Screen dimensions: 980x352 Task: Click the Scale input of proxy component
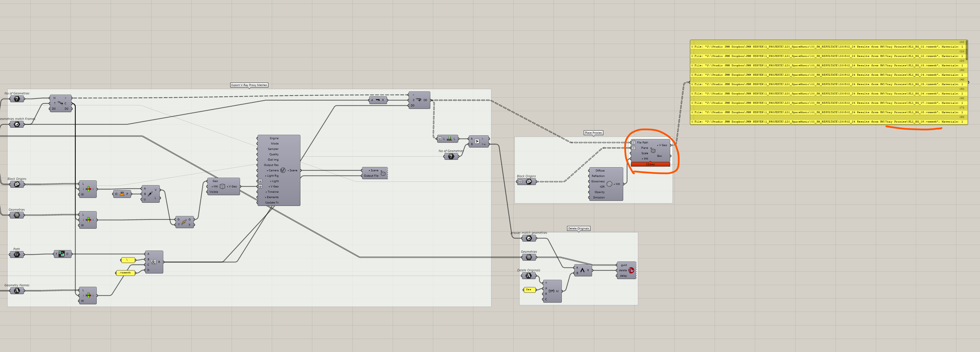tap(644, 153)
